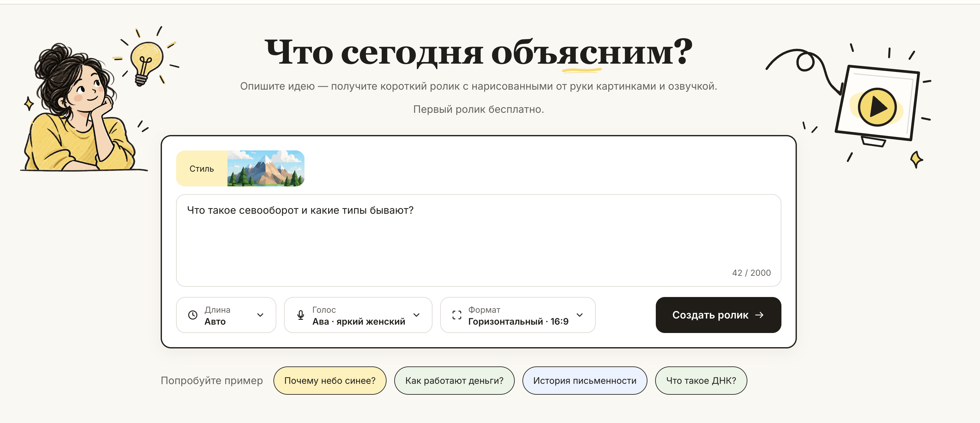Screen dimensions: 980x423
Task: Open the Длина Авто dropdown
Action: point(226,315)
